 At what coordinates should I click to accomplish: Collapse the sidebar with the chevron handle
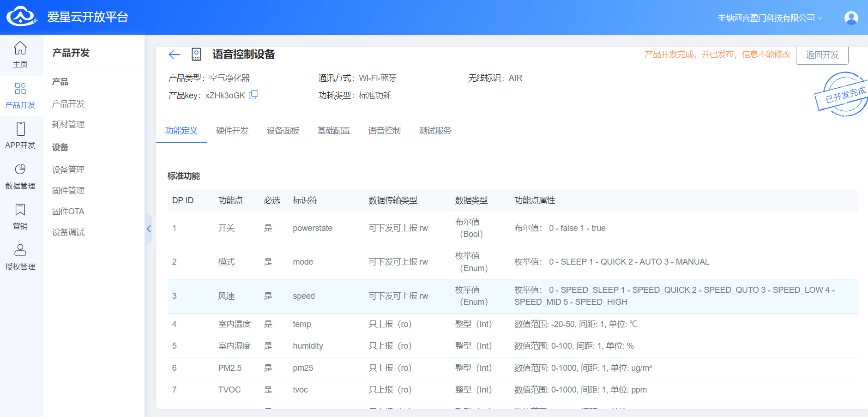tap(149, 229)
